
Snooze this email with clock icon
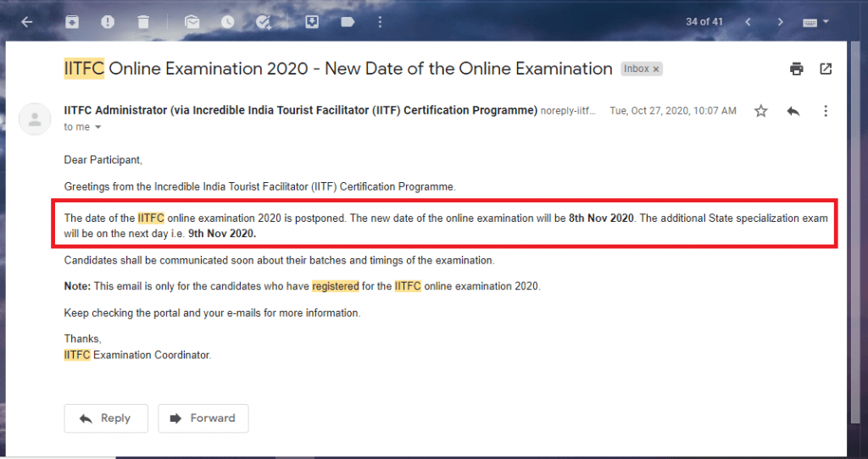click(227, 21)
